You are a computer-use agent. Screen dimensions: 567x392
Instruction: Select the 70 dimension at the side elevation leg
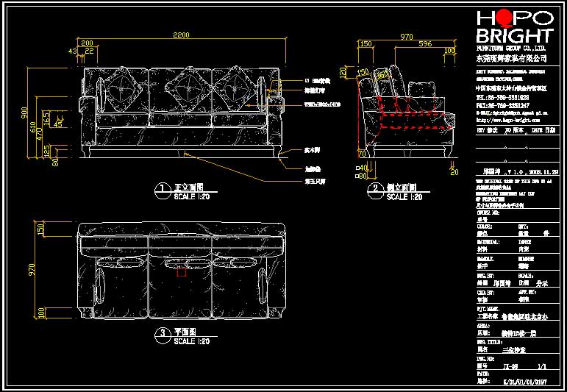tap(362, 154)
